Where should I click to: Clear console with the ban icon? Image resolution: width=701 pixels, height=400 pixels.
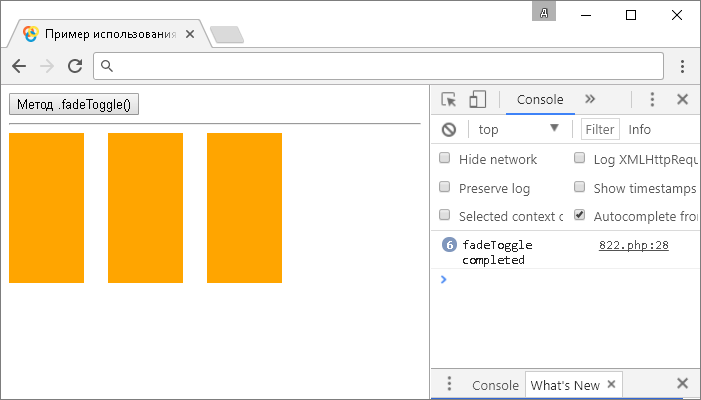pos(449,130)
